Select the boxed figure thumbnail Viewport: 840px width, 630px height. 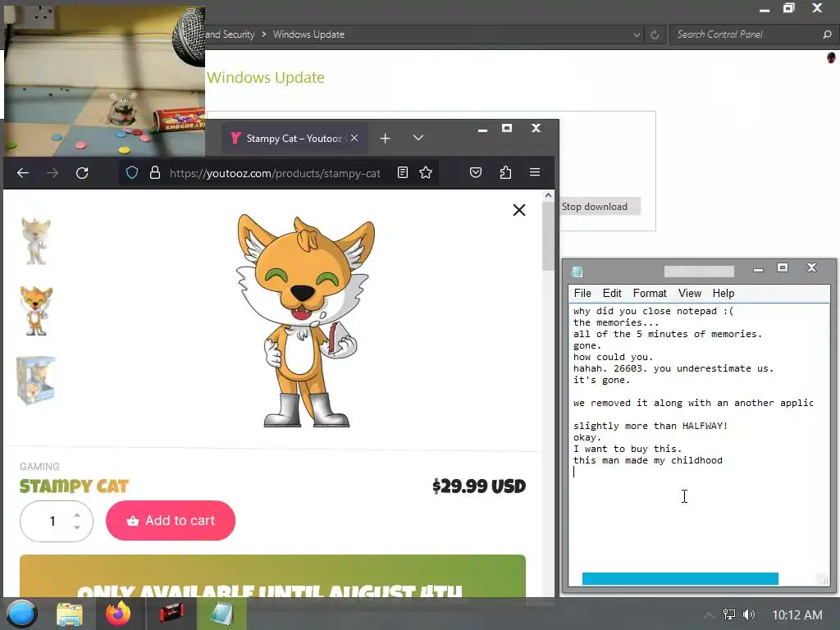click(x=36, y=379)
